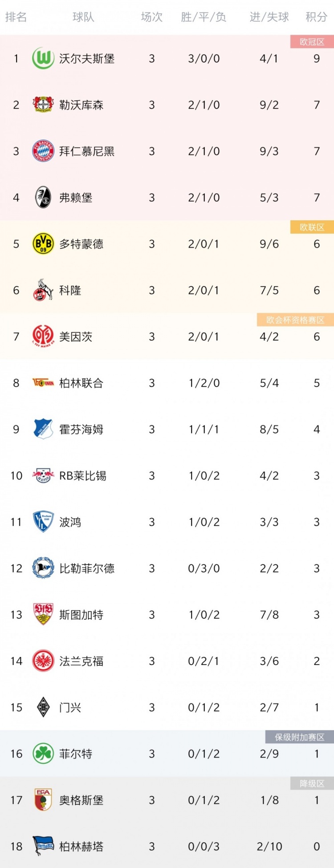Open the Eintracht Frankfurt eagle badge
Screen dimensions: 334x868
(x=43, y=661)
